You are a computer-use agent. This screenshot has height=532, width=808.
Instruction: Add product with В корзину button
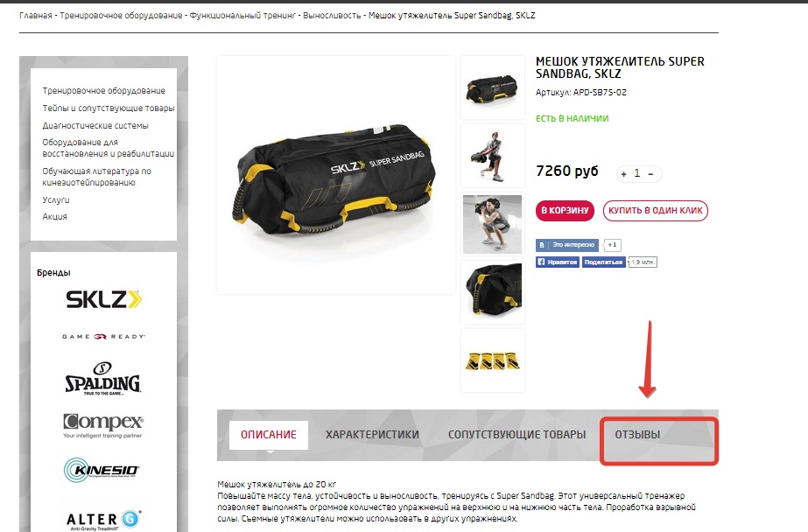[565, 211]
